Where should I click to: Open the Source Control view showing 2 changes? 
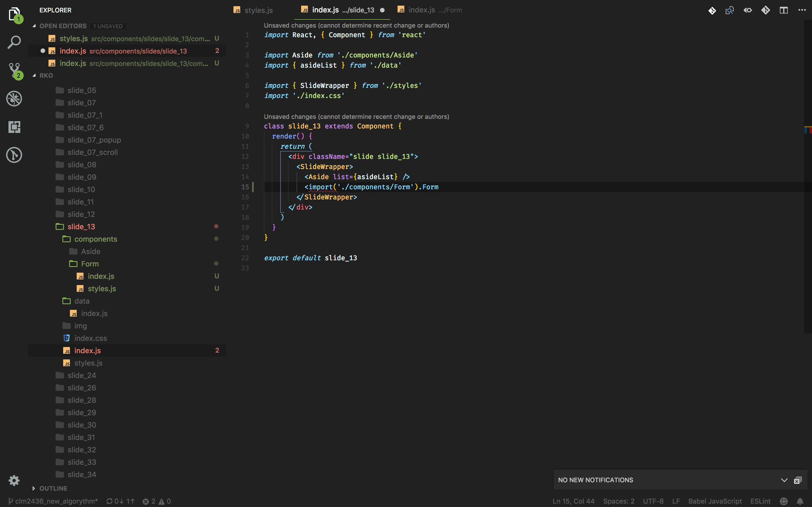click(x=14, y=70)
